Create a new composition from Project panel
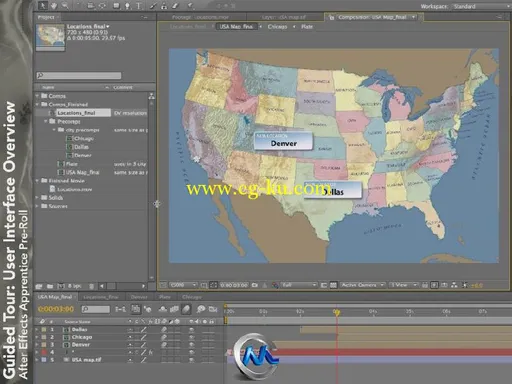This screenshot has width=512, height=384. (x=61, y=286)
